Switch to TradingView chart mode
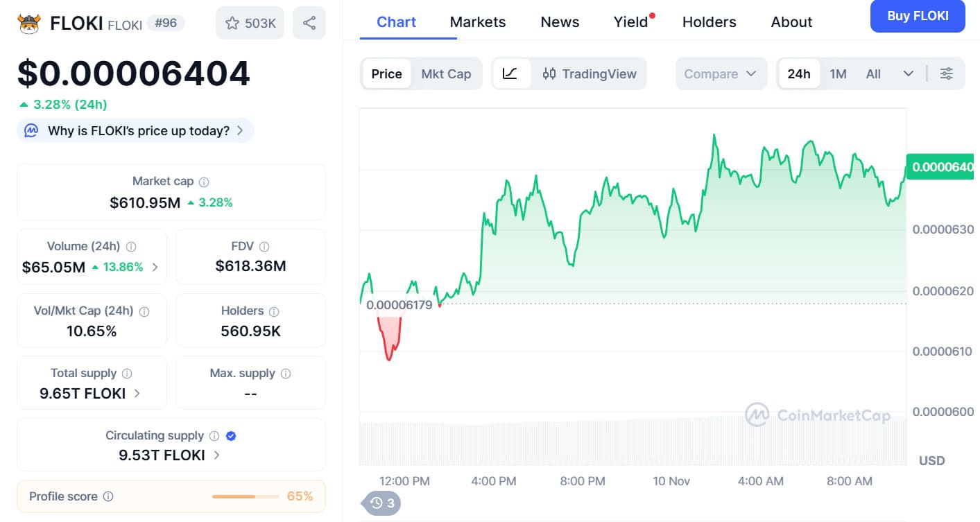This screenshot has height=522, width=980. pos(590,73)
